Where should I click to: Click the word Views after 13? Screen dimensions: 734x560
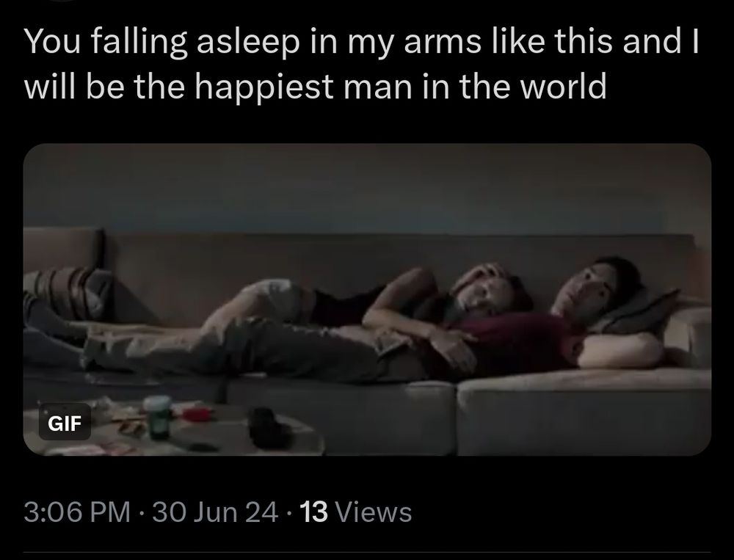pos(374,512)
